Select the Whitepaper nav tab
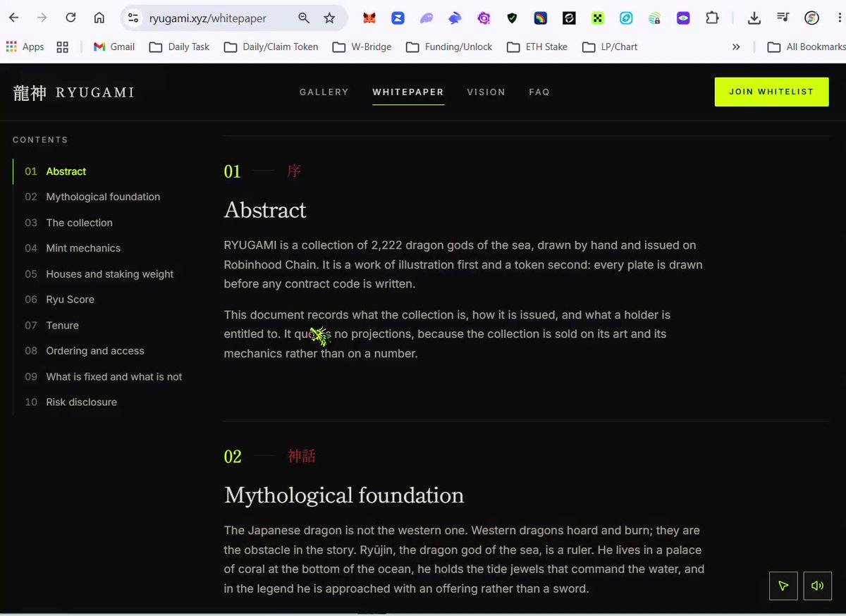Screen dimensions: 846x616 click(x=408, y=92)
